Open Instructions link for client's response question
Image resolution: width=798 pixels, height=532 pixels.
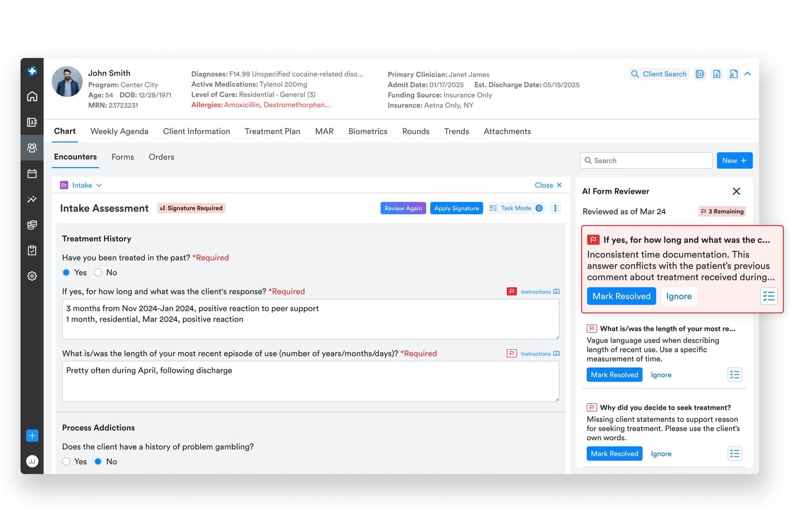click(x=540, y=292)
